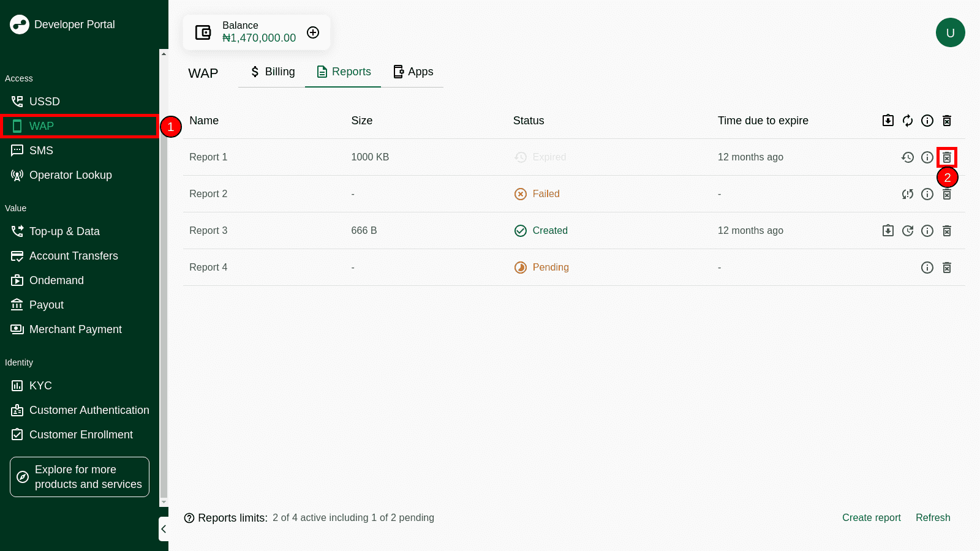This screenshot has width=980, height=551.
Task: Click the sidebar scrollbar down arrow
Action: pos(164,502)
